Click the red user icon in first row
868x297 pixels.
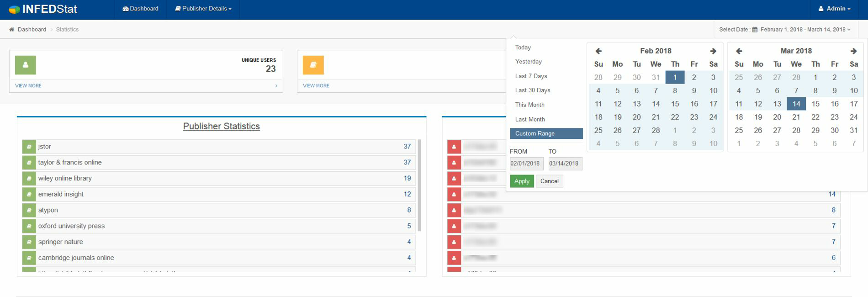tap(454, 147)
